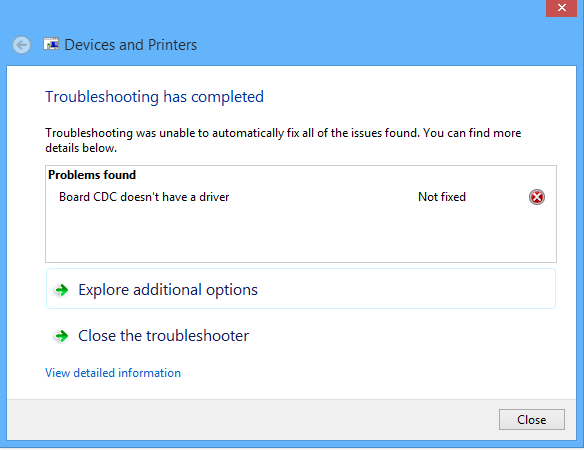Click green arrow beside Close the troubleshooter
584x450 pixels.
pyautogui.click(x=62, y=336)
